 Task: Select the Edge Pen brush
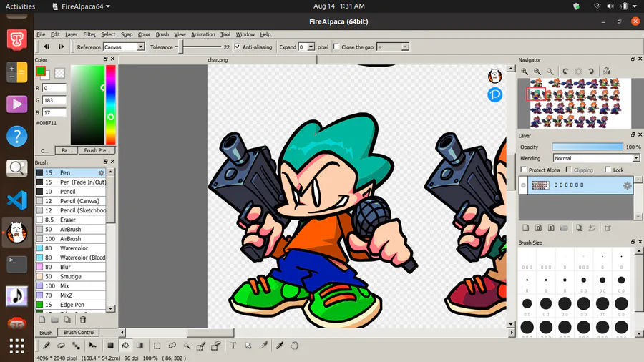71,305
